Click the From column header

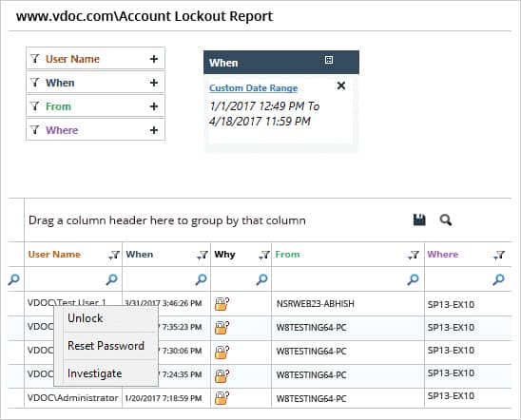pyautogui.click(x=287, y=255)
